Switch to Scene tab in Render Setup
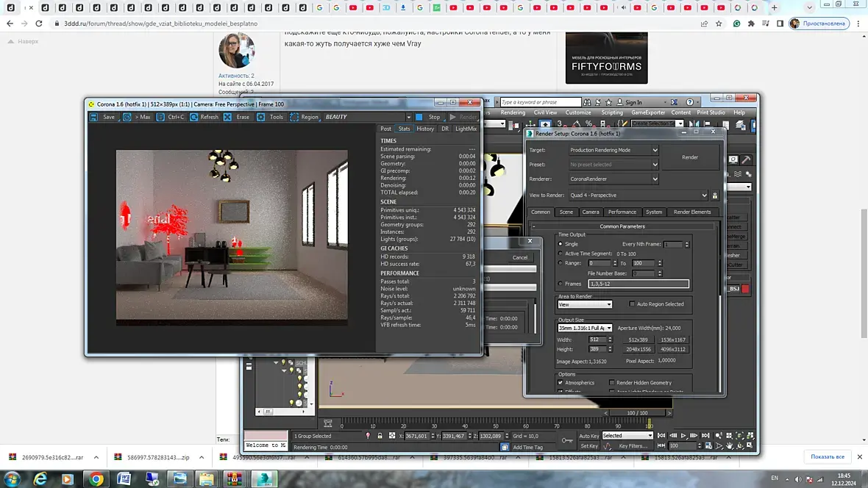868x488 pixels. [x=566, y=212]
